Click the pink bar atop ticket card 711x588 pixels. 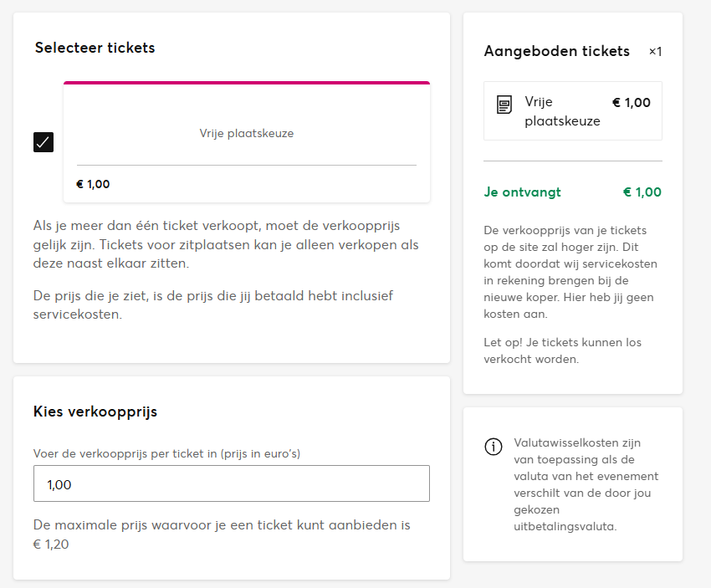[247, 83]
